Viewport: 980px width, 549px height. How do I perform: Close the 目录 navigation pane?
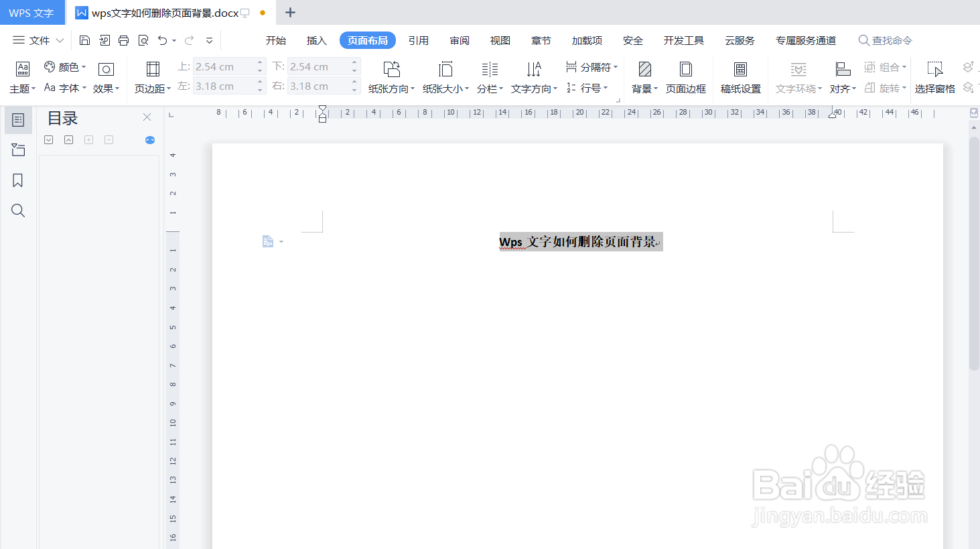[x=147, y=117]
